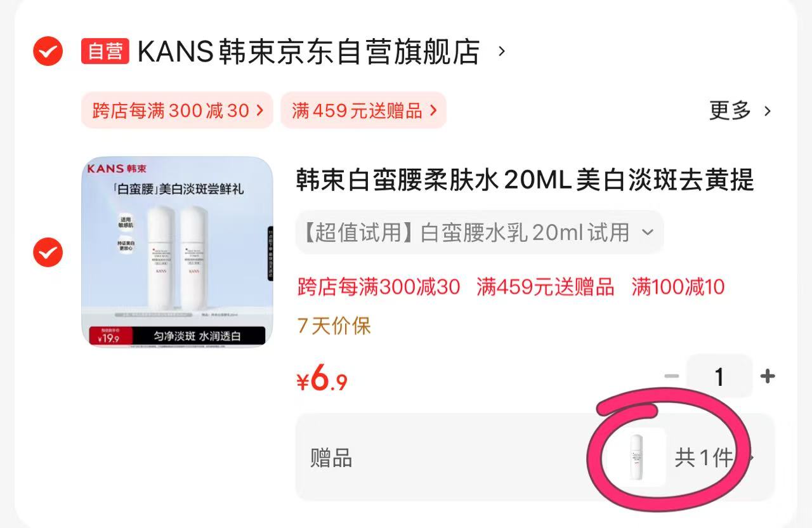The height and width of the screenshot is (528, 812).
Task: Decrease quantity with the minus icon
Action: (671, 376)
